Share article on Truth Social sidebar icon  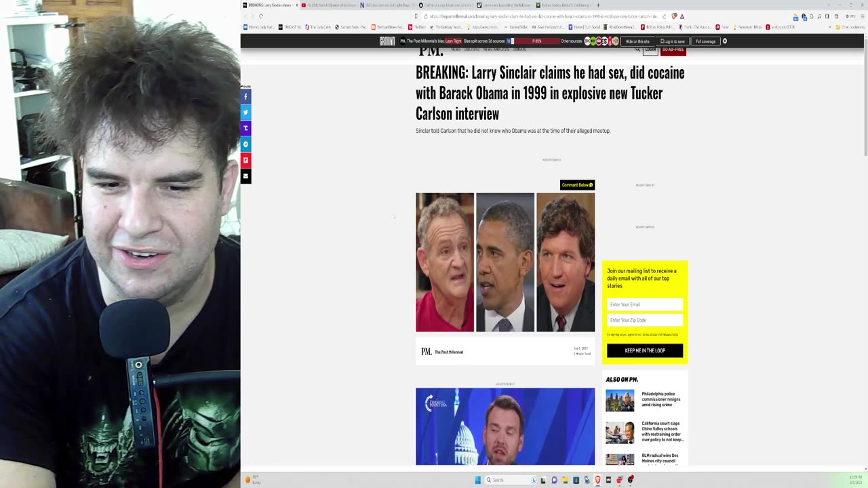[x=245, y=128]
